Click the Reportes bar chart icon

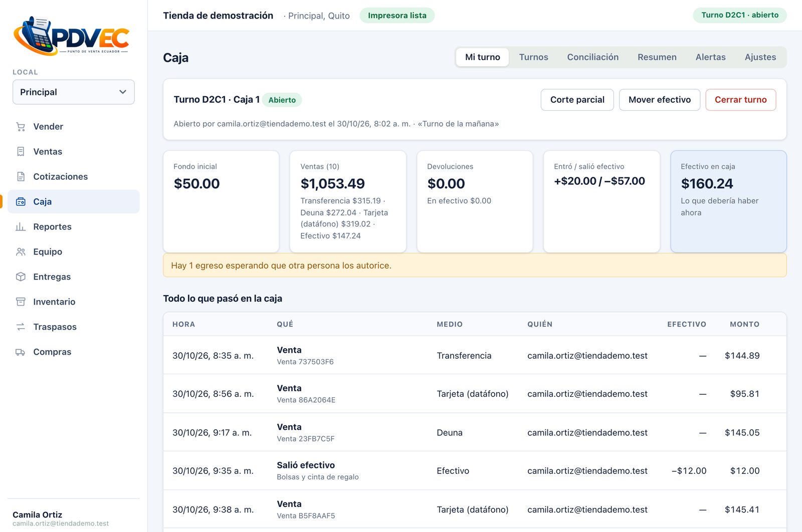click(x=21, y=227)
